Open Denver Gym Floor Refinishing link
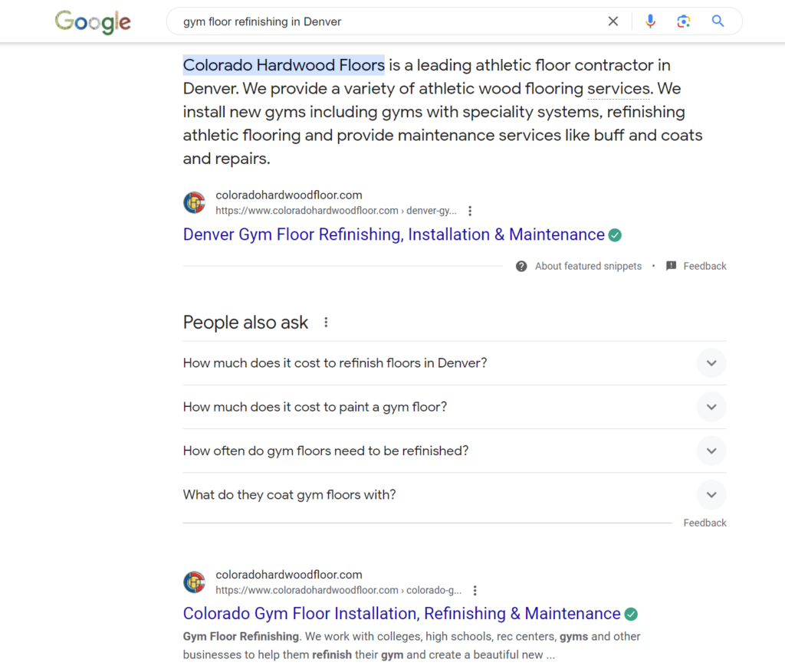The image size is (785, 672). pos(393,234)
